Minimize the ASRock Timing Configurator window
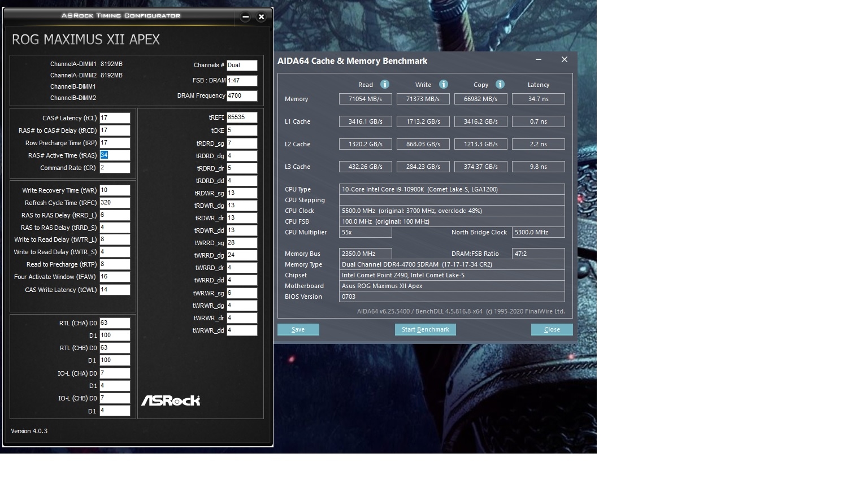The image size is (868, 488). (x=245, y=17)
